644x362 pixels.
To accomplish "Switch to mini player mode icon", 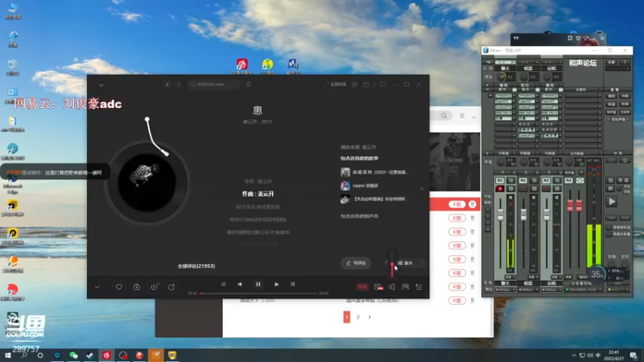I will 383,84.
